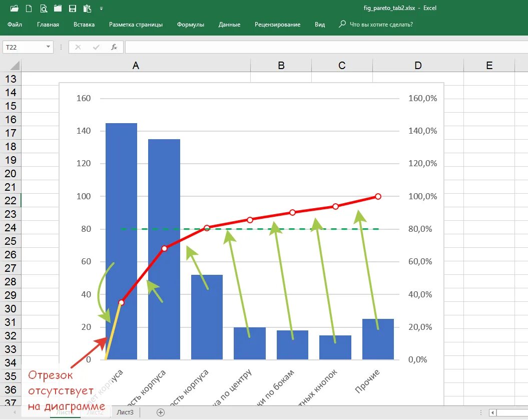528x420 pixels.
Task: Select the tallest blue bar reaching 145
Action: click(121, 241)
